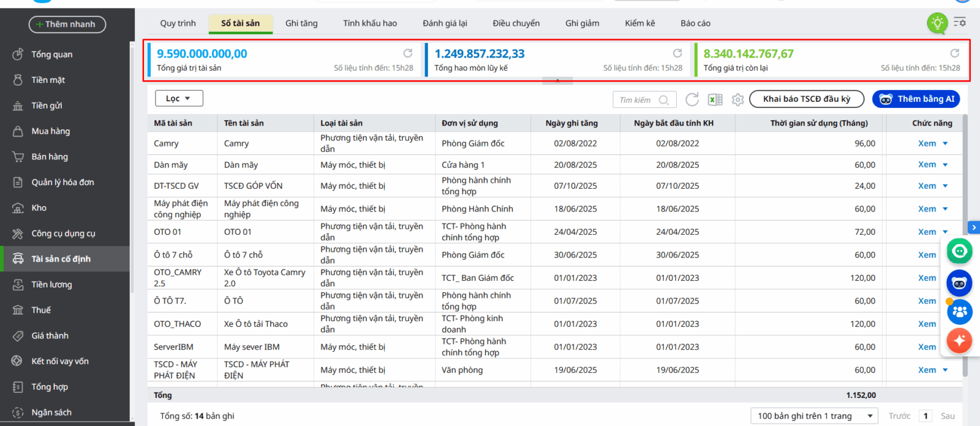This screenshot has height=426, width=980.
Task: Click the Thêm bằng AI button
Action: coord(916,99)
